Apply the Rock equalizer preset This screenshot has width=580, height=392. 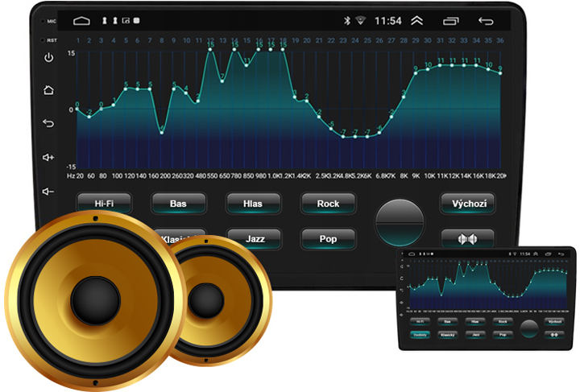[x=328, y=204]
